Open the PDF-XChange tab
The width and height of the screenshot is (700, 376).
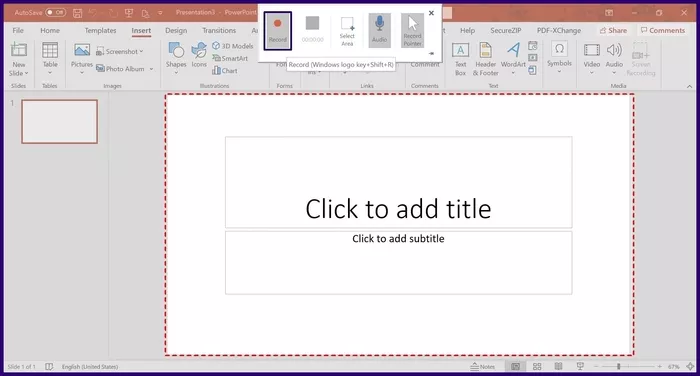point(559,30)
